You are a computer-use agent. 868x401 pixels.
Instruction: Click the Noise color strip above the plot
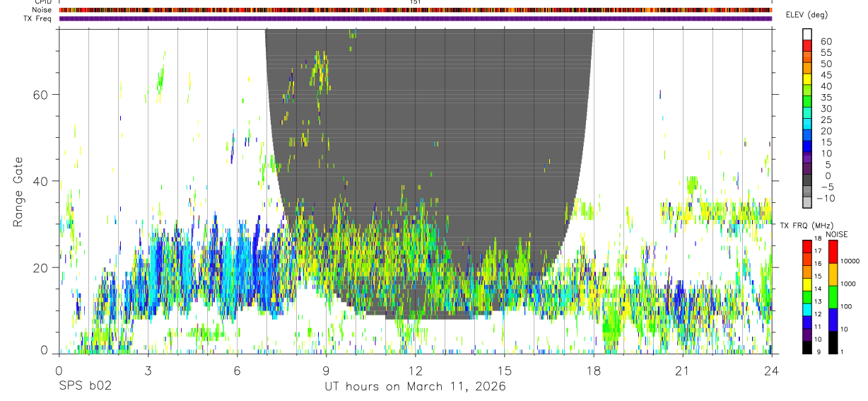(416, 10)
